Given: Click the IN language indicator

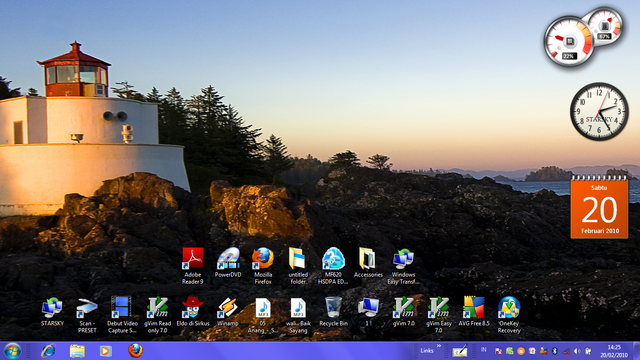Looking at the screenshot, I should tap(484, 350).
